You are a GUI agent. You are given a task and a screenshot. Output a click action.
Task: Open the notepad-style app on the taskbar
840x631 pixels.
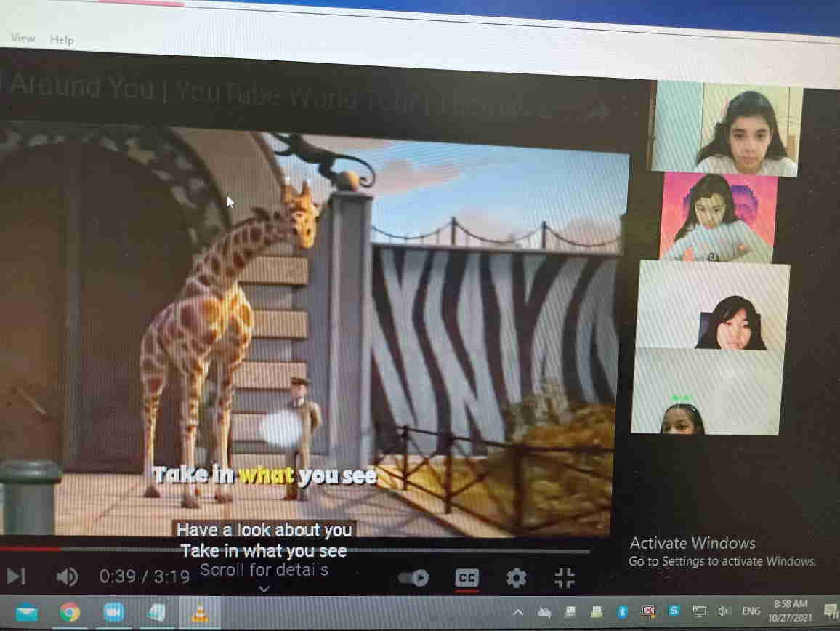click(x=156, y=612)
